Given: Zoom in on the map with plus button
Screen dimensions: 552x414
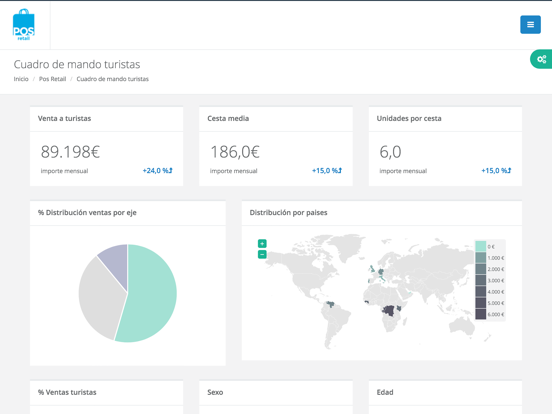Looking at the screenshot, I should (x=262, y=243).
